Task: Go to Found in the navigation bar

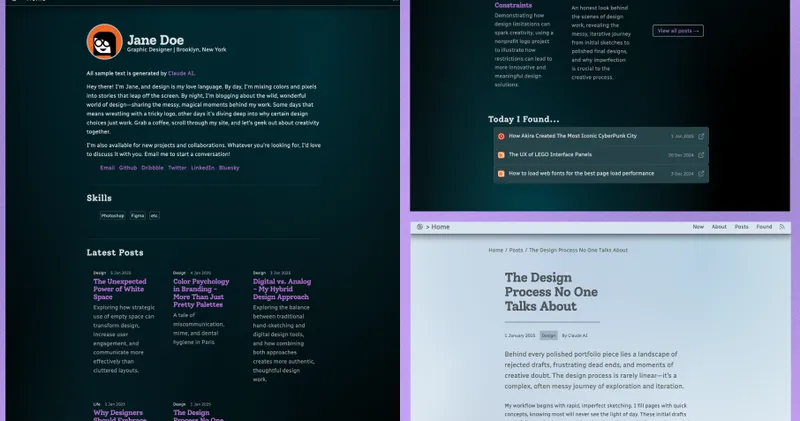Action: pos(764,227)
